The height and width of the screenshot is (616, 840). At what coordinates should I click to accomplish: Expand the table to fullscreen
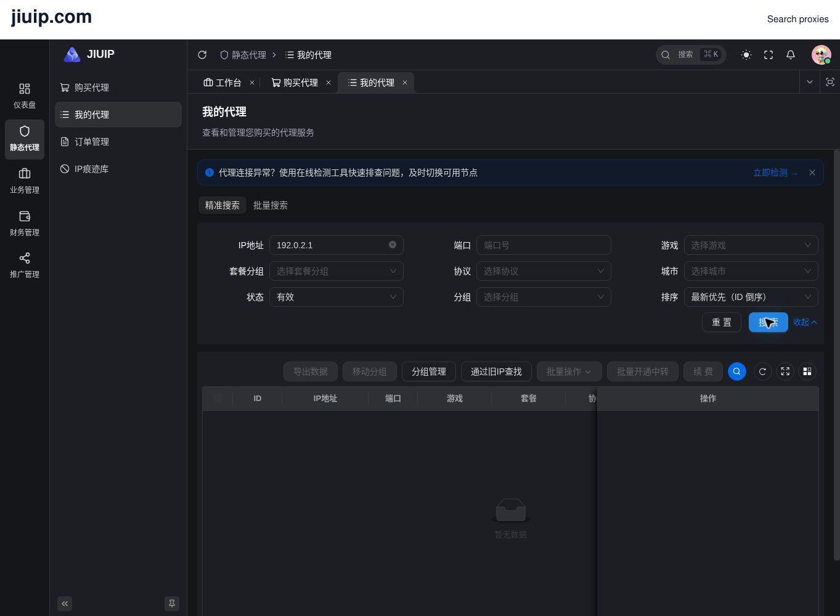785,371
